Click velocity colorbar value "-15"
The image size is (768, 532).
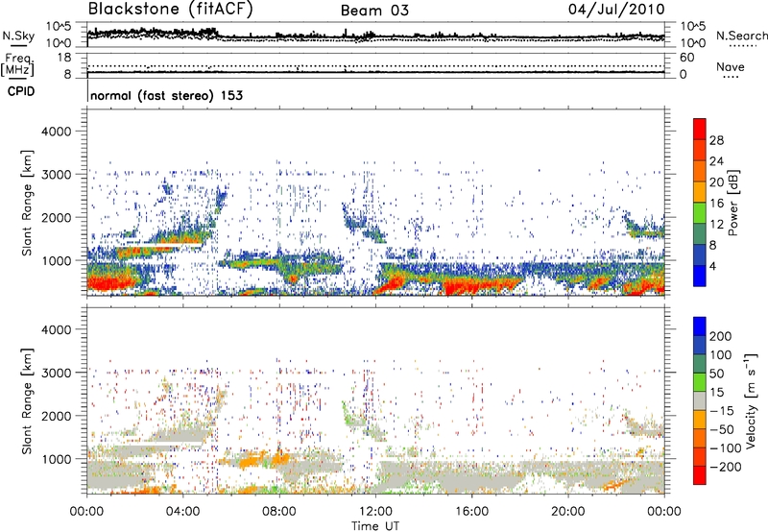click(x=722, y=410)
